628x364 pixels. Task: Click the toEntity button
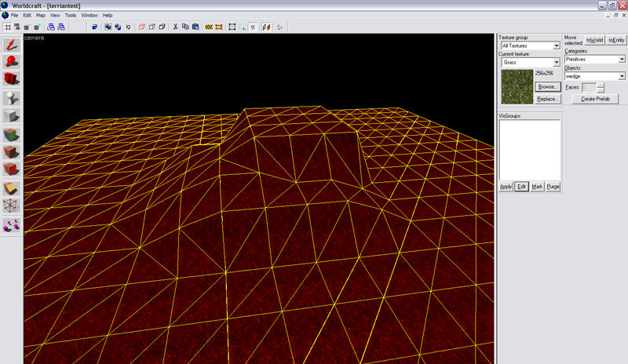click(x=616, y=40)
